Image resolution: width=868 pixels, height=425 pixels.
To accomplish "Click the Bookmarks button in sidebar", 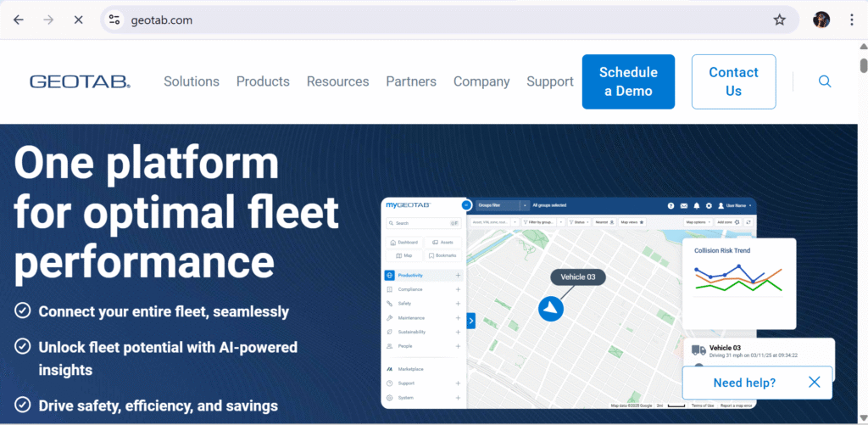I will coord(442,255).
